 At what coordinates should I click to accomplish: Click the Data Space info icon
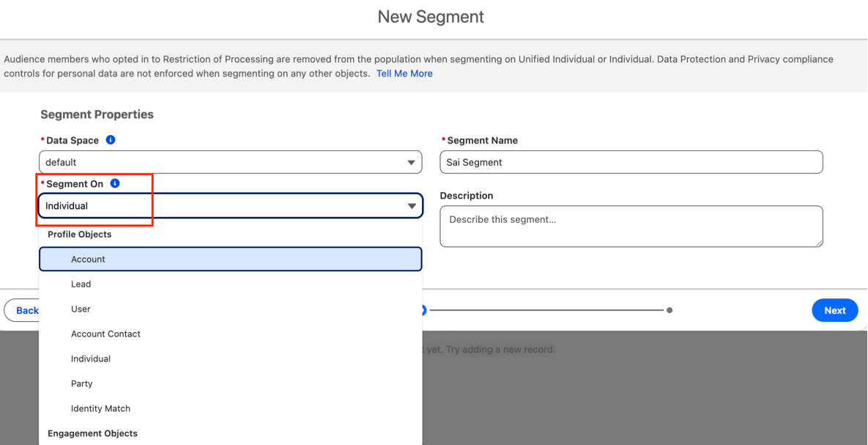[111, 140]
